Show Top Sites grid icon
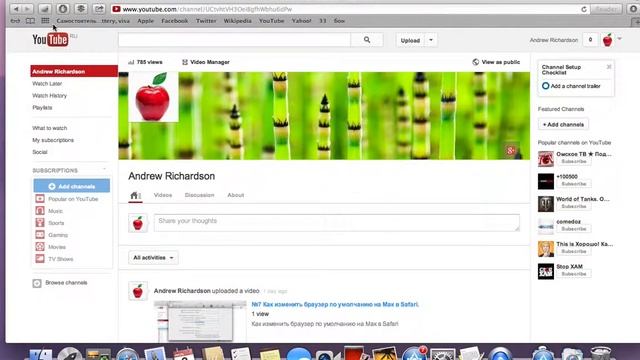This screenshot has height=360, width=640. [45, 20]
